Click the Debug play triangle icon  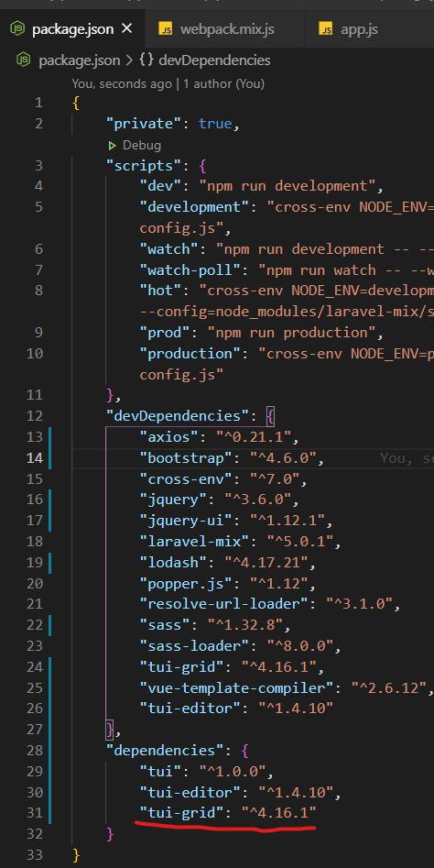113,146
